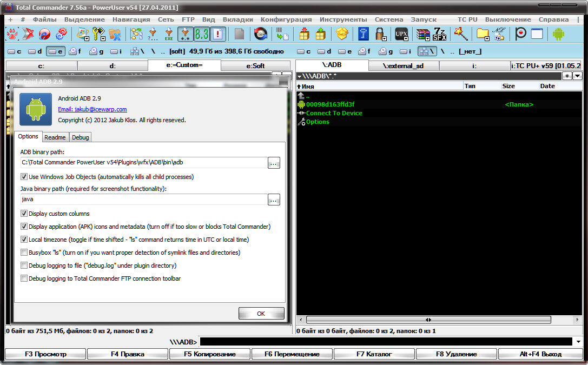Click the UPX packer toolbar icon
Image resolution: width=588 pixels, height=365 pixels.
401,34
